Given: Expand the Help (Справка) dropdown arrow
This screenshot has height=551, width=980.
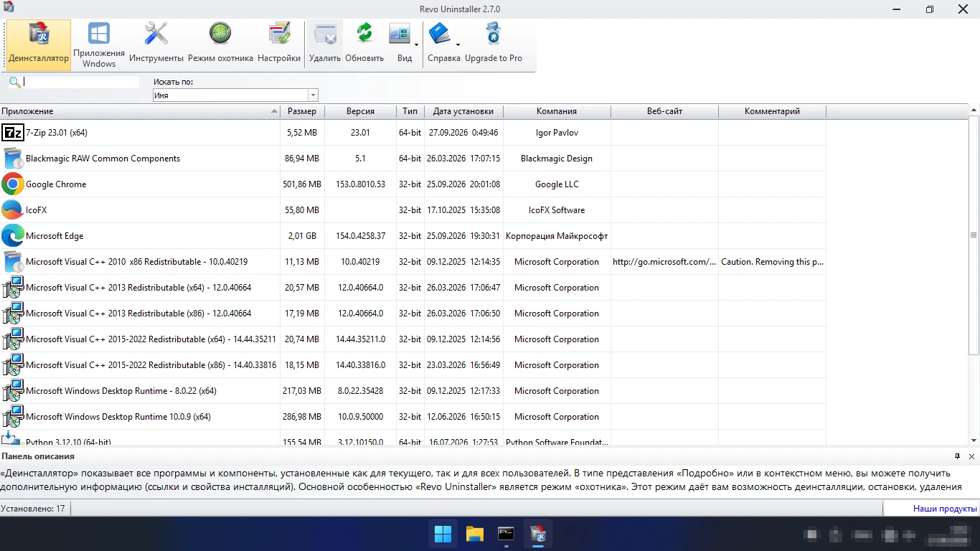Looking at the screenshot, I should 458,45.
